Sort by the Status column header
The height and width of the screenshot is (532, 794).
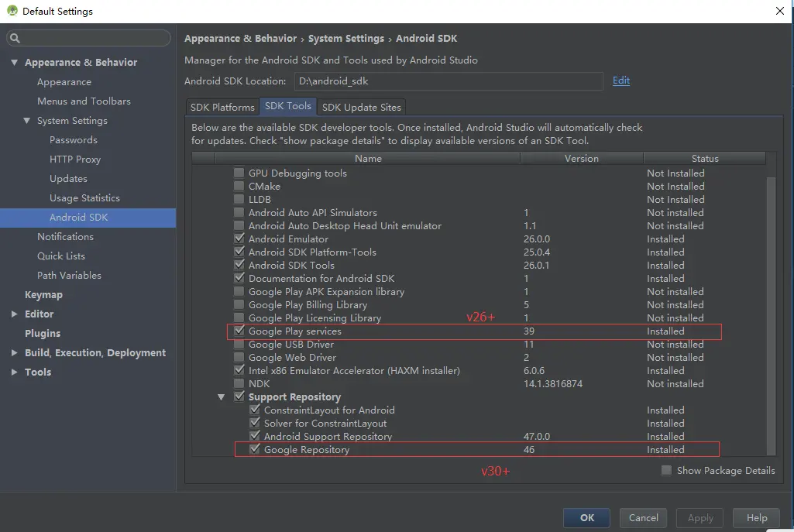705,159
